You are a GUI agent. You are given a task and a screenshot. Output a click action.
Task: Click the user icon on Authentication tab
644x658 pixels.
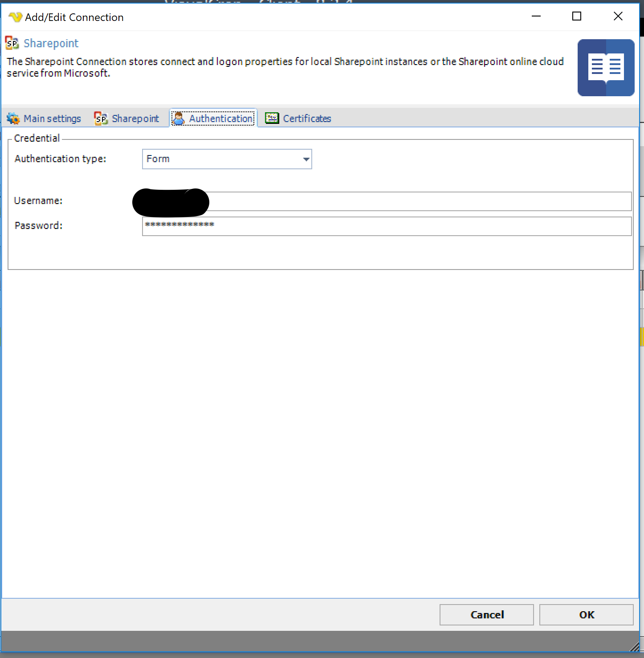[x=179, y=119]
